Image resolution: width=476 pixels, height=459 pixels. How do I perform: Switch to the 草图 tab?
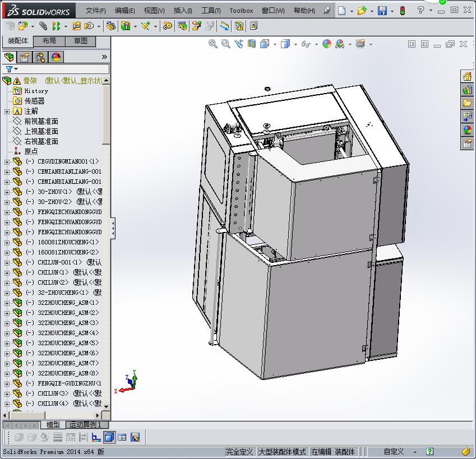(80, 41)
